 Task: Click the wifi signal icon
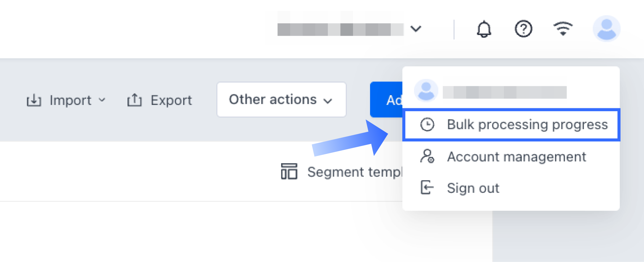[563, 28]
